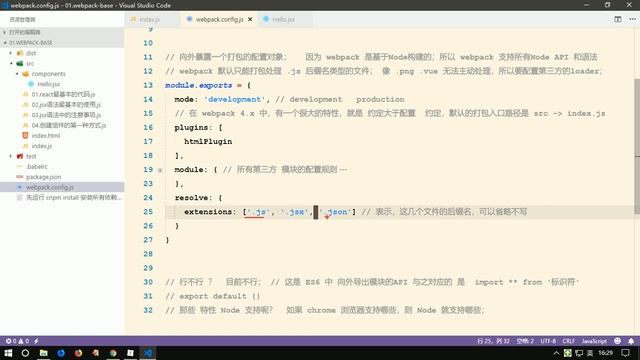640x360 pixels.
Task: Select the JavaScript language mode
Action: click(x=594, y=341)
